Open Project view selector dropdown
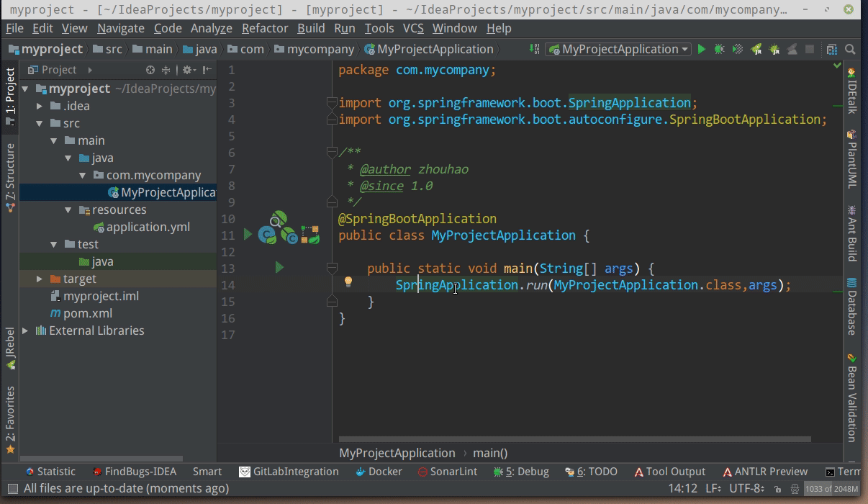868x504 pixels. (x=60, y=70)
